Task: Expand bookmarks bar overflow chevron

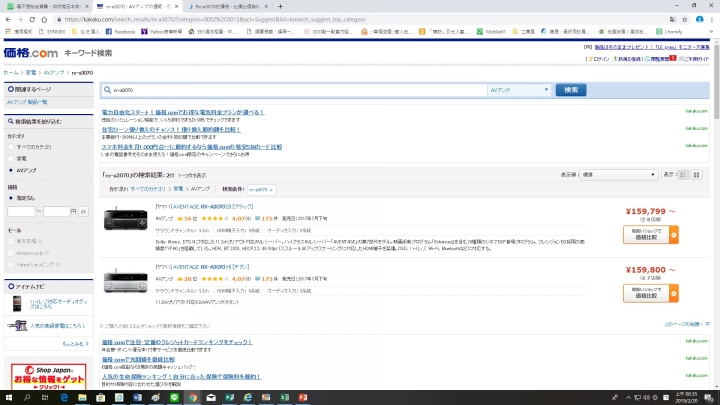Action: click(x=711, y=32)
